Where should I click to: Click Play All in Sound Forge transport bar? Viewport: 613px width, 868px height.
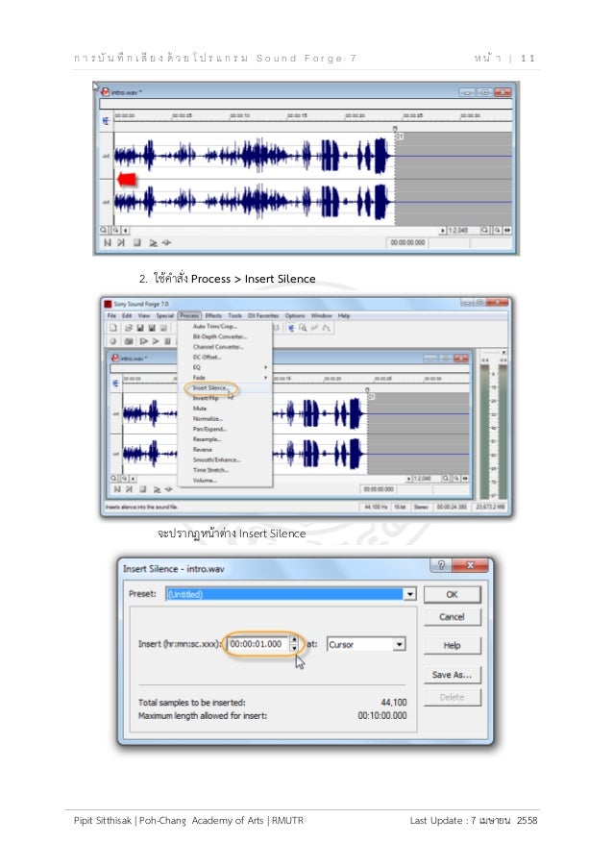pos(143,341)
